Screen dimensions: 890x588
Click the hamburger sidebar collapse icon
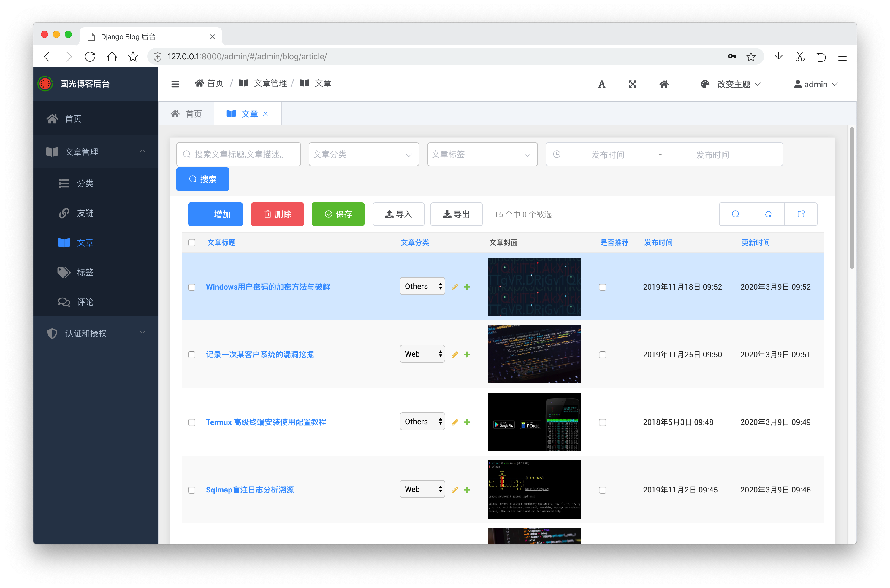tap(175, 84)
